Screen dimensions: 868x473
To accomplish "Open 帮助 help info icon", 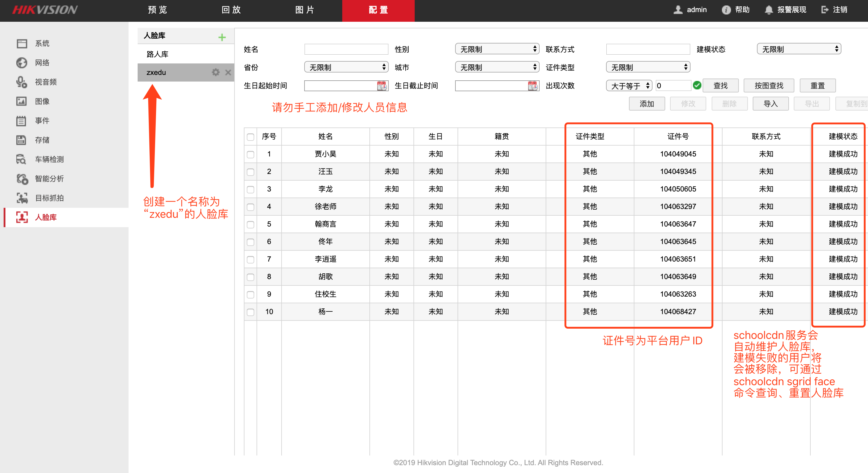I will (x=726, y=10).
